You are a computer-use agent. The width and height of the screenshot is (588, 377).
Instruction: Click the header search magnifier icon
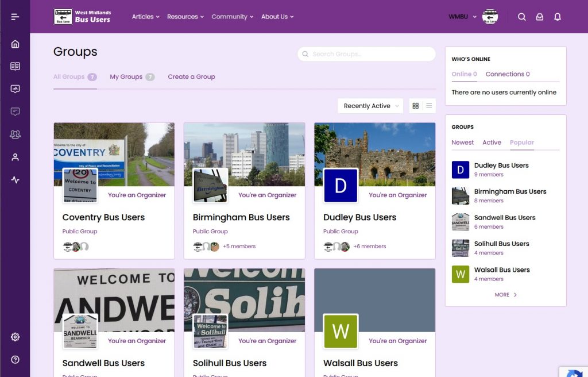(x=521, y=17)
